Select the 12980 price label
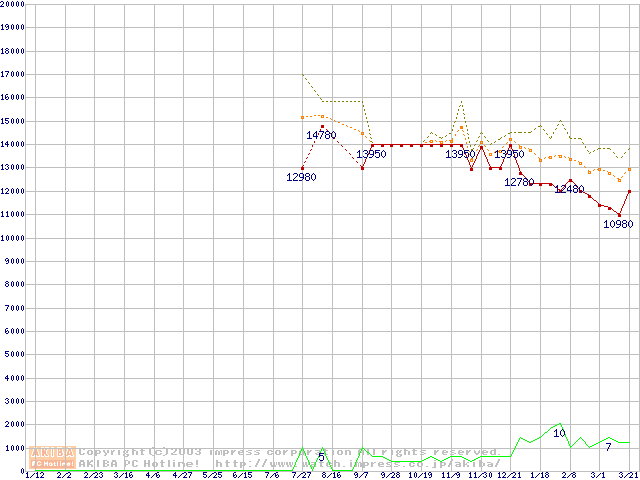 coord(301,177)
